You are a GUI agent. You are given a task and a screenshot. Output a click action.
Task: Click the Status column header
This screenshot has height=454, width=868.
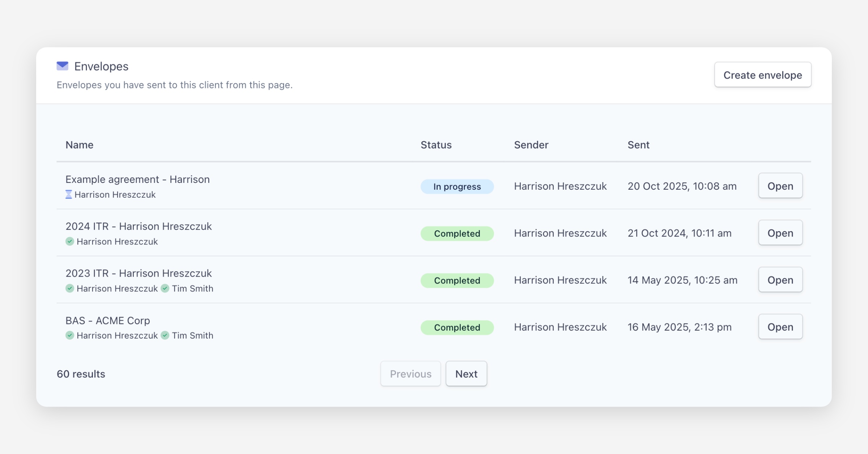pyautogui.click(x=436, y=145)
